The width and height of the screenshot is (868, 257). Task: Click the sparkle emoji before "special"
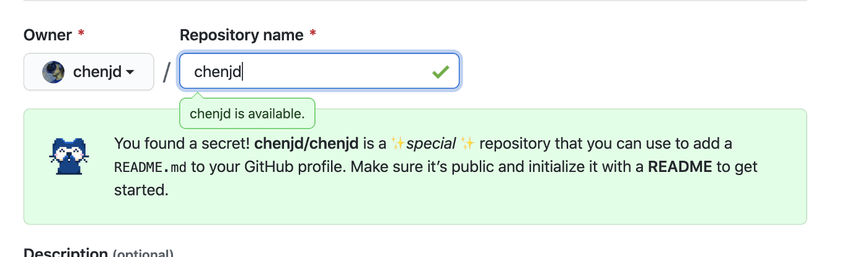point(399,144)
